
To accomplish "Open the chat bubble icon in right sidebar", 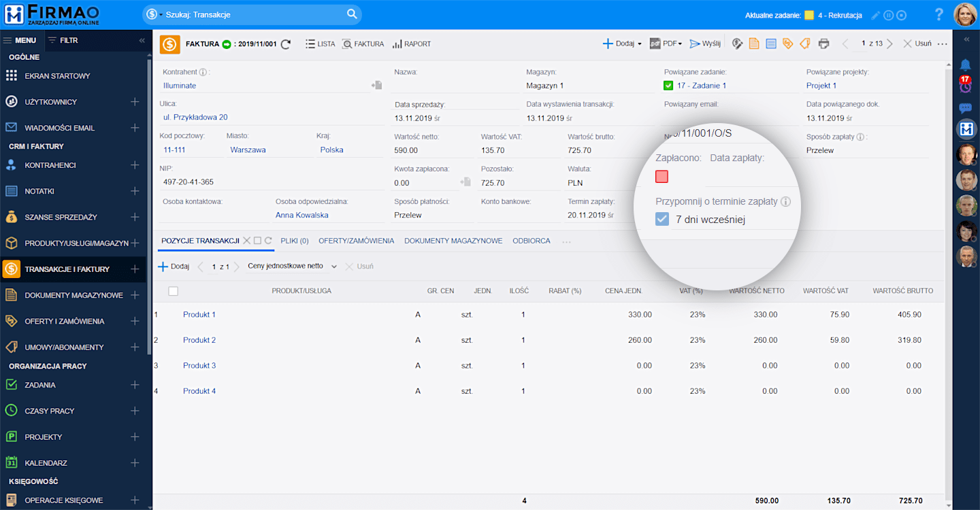I will tap(965, 107).
